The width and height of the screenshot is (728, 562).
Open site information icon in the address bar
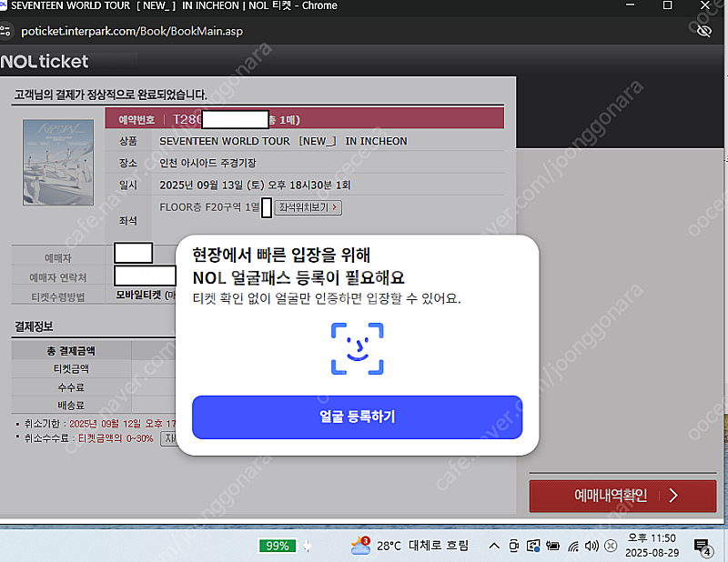5,31
